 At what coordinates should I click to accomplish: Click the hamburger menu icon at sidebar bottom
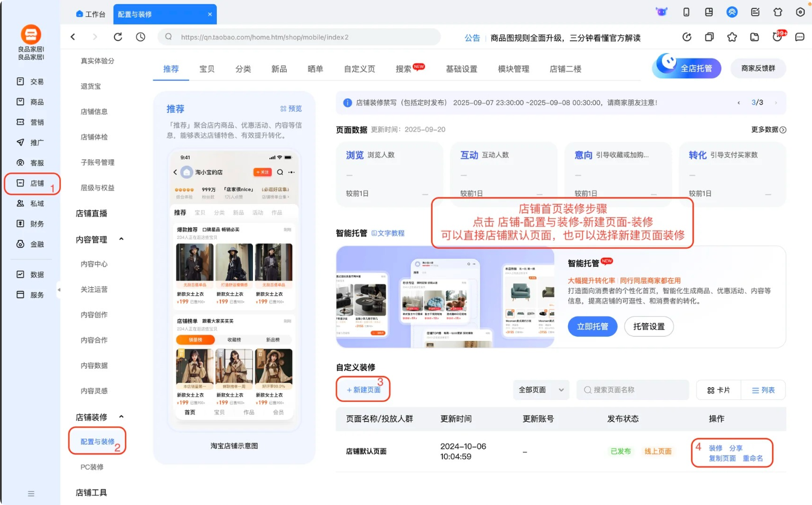click(31, 494)
